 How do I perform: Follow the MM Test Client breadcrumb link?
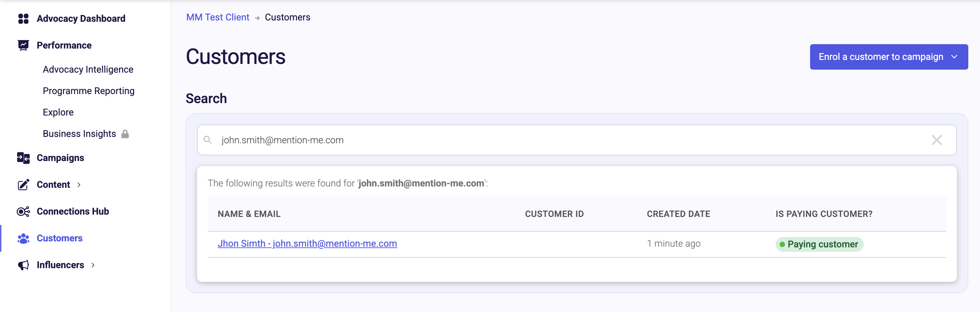(x=218, y=17)
